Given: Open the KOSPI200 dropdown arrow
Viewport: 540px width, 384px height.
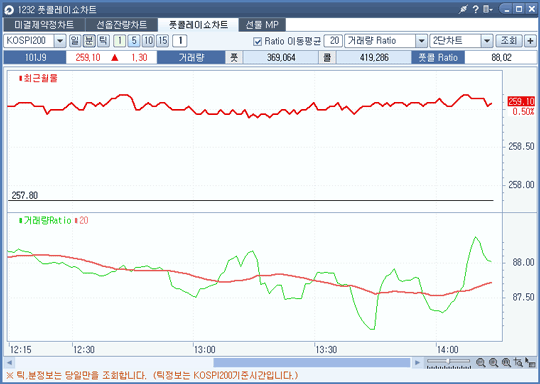Looking at the screenshot, I should click(x=60, y=41).
